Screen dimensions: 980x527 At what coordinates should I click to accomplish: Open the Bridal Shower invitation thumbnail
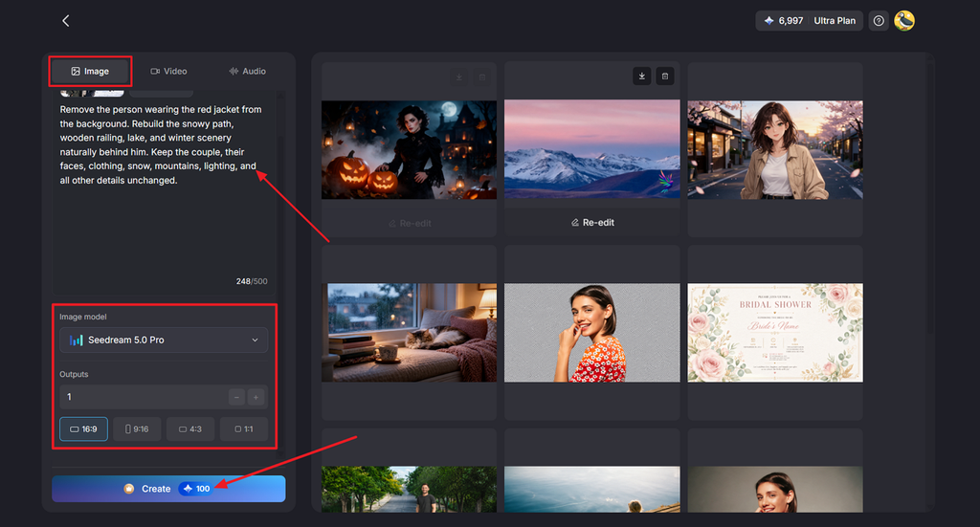click(775, 333)
